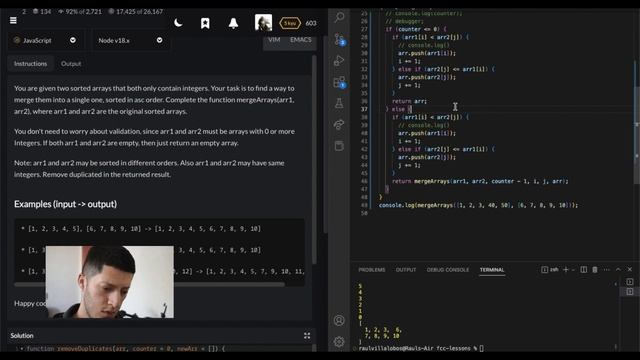Image resolution: width=640 pixels, height=360 pixels.
Task: Switch to the DEBUG CONSOLE tab
Action: [x=448, y=270]
